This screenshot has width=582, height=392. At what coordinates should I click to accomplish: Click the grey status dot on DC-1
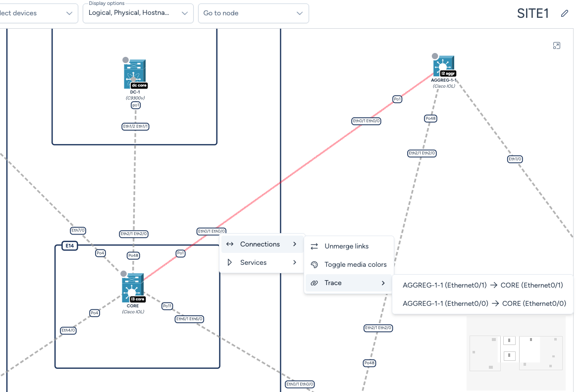126,60
